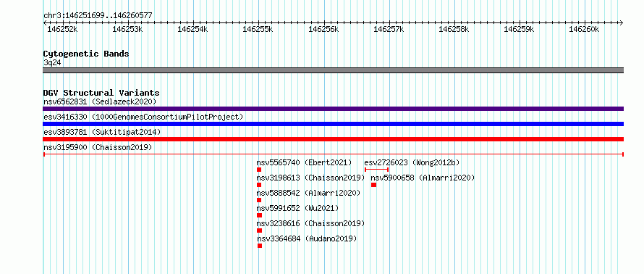This screenshot has height=274, width=644.
Task: Click the chr3:146251699..146260577 region label
Action: (98, 15)
